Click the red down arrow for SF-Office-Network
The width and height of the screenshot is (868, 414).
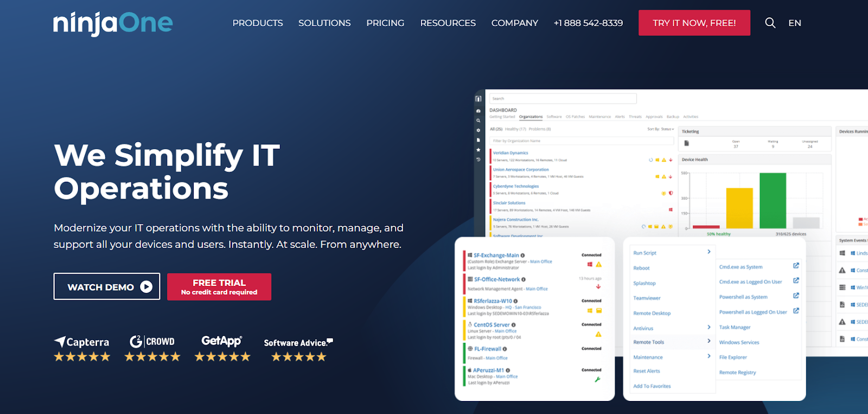click(x=598, y=286)
